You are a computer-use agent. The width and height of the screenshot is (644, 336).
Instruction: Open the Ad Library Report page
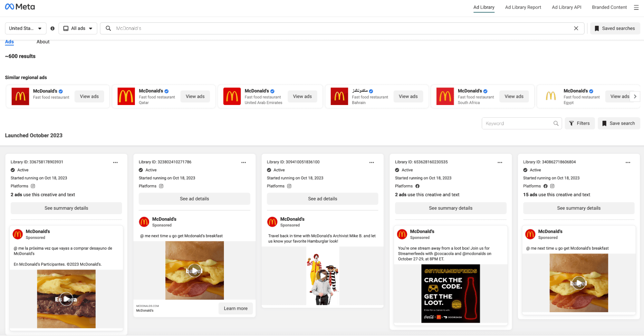[523, 7]
